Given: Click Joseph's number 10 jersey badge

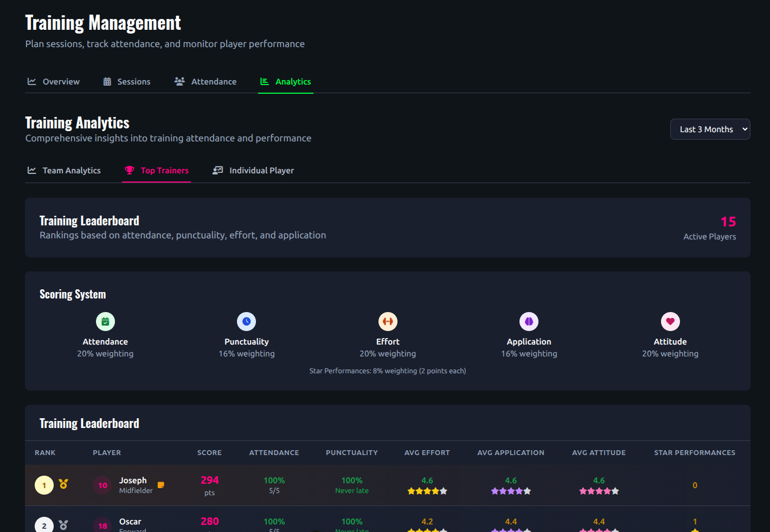Looking at the screenshot, I should [102, 485].
